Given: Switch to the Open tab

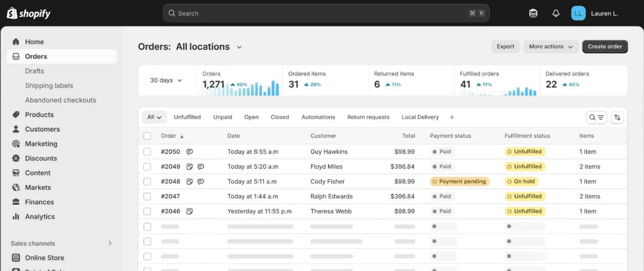Looking at the screenshot, I should [251, 118].
